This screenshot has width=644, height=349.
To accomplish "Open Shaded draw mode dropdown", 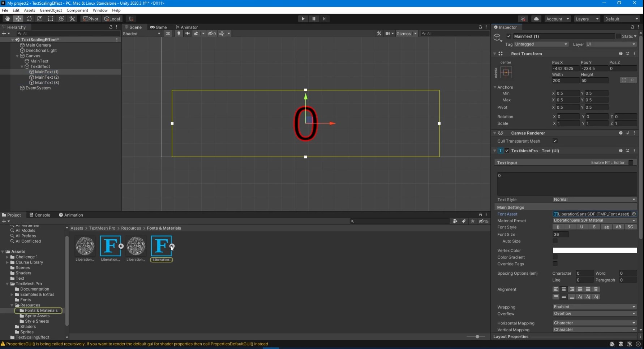I will [x=142, y=34].
